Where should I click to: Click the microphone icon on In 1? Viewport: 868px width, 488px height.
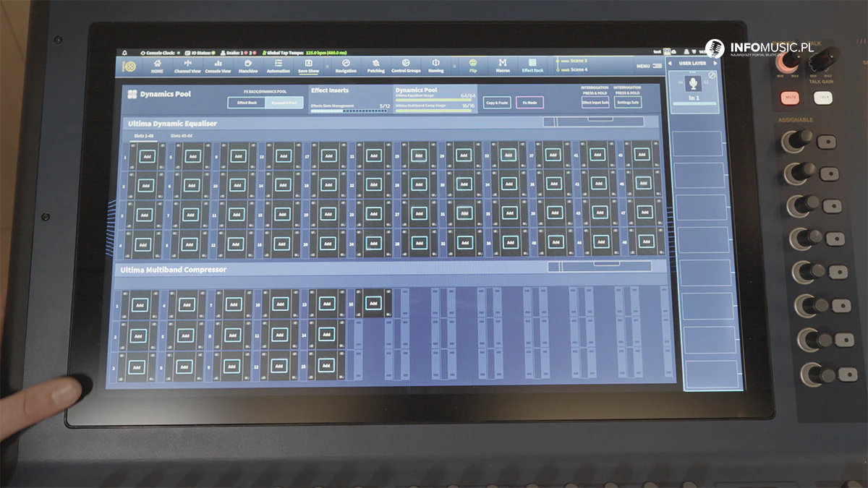point(693,85)
